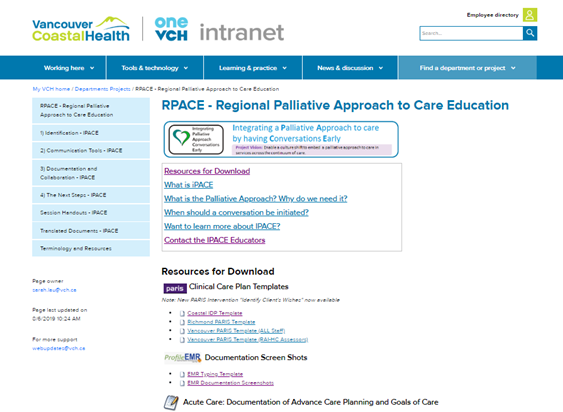
Task: Select Translated Documents - IPACE sidebar item
Action: point(91,231)
